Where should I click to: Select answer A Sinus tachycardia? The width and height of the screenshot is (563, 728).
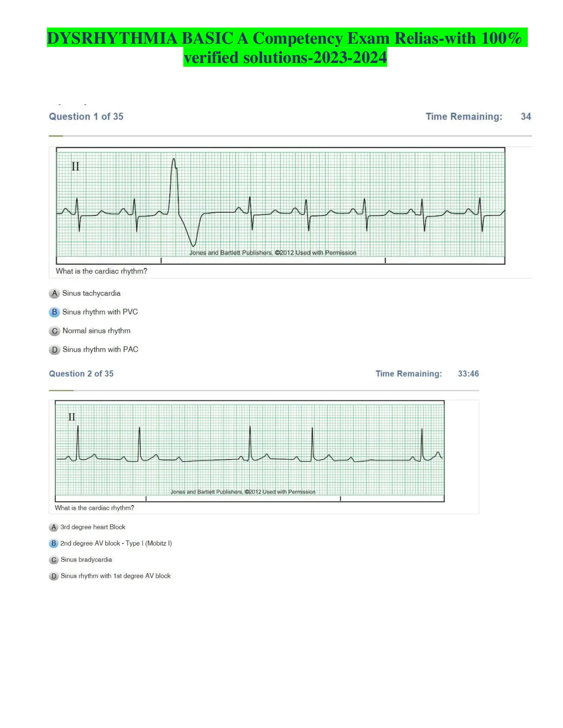point(85,293)
